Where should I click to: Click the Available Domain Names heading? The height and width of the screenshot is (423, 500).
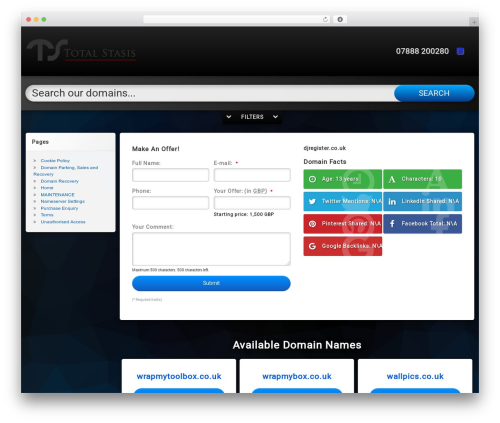tap(297, 345)
